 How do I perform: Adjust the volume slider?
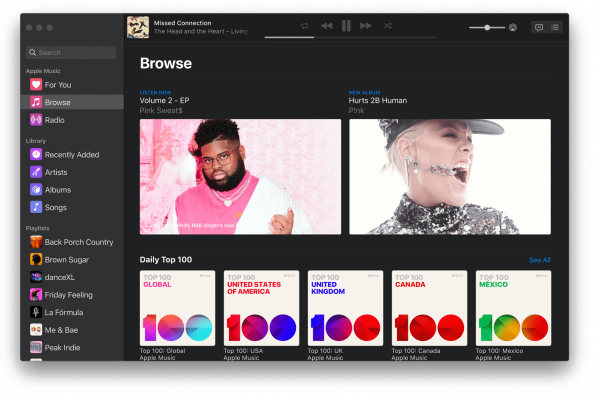coord(487,28)
